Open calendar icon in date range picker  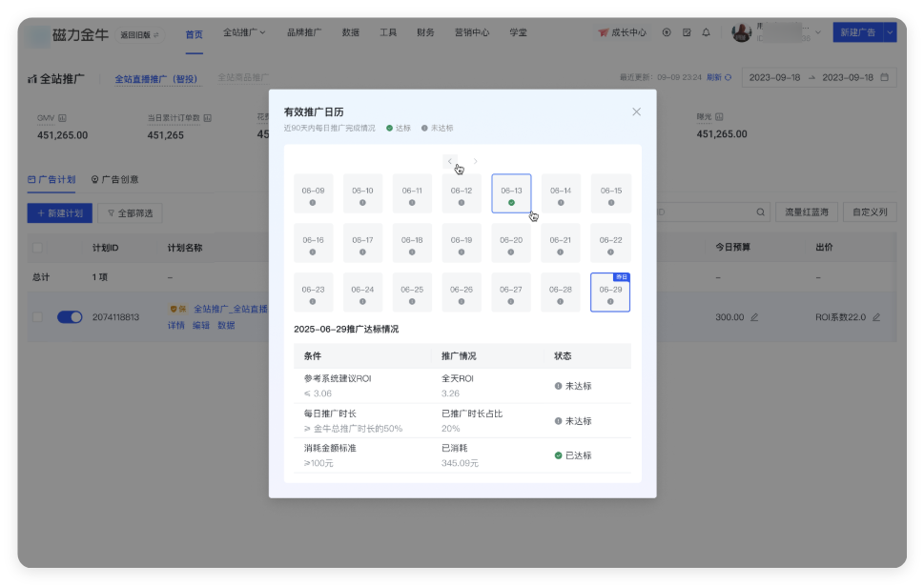point(885,77)
